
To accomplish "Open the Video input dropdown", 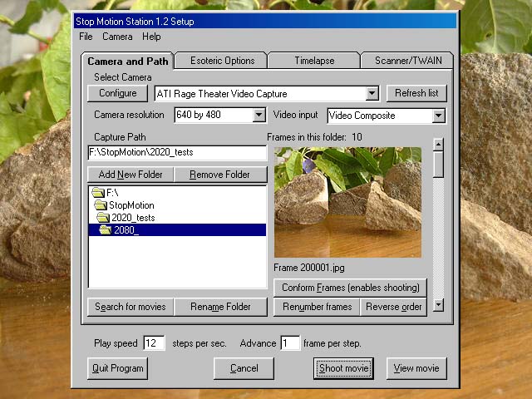I will pos(439,116).
